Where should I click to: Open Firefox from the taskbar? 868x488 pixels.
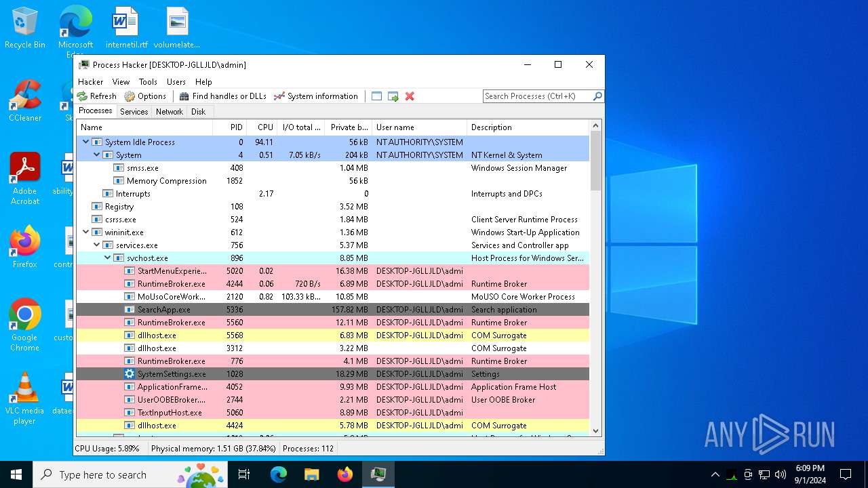click(x=345, y=474)
